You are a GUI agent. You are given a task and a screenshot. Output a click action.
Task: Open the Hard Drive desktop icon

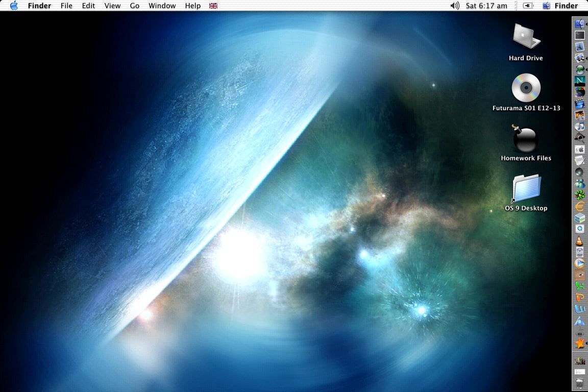[x=526, y=36]
